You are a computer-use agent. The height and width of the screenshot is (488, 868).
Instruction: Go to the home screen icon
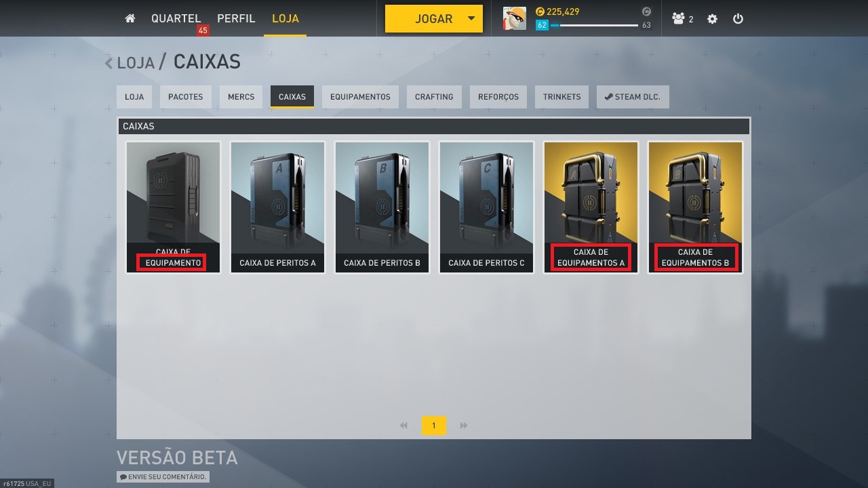coord(130,19)
